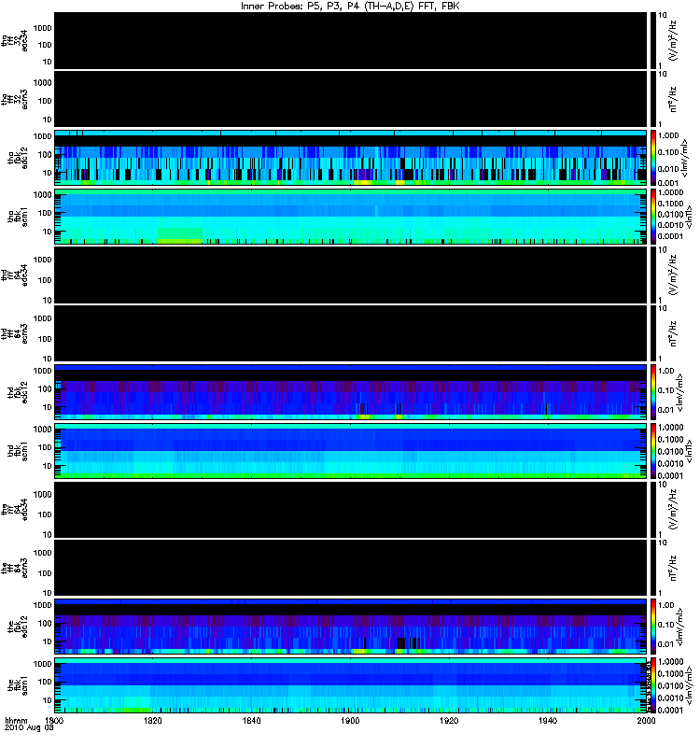Click the tha fbk scm1 spectrogram panel
The image size is (700, 747).
coord(350,217)
